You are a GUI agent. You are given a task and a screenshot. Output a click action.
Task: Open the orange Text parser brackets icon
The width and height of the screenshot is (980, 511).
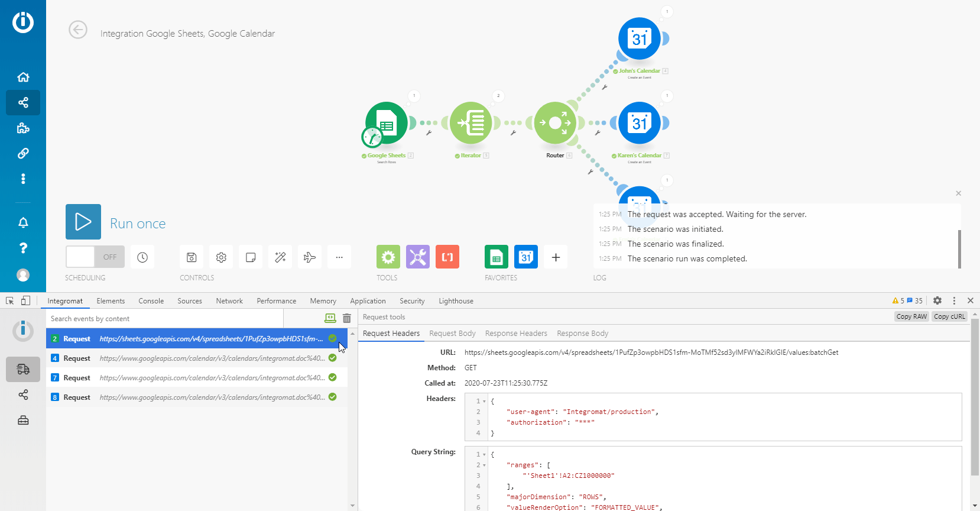pos(447,257)
